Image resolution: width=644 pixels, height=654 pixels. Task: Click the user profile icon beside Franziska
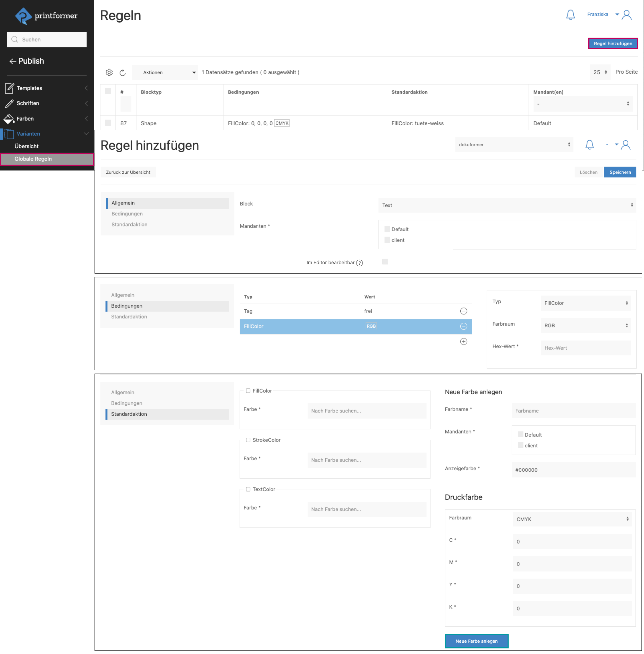point(626,15)
